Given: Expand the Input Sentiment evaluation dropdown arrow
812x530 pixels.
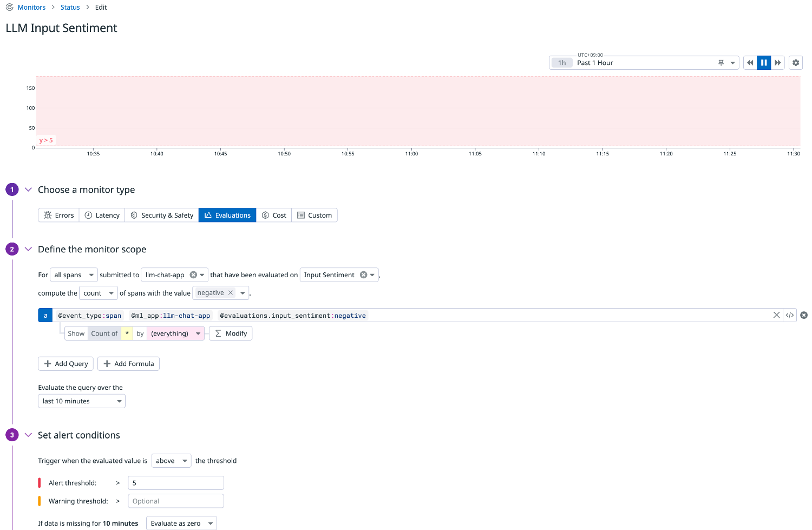Looking at the screenshot, I should click(x=372, y=275).
